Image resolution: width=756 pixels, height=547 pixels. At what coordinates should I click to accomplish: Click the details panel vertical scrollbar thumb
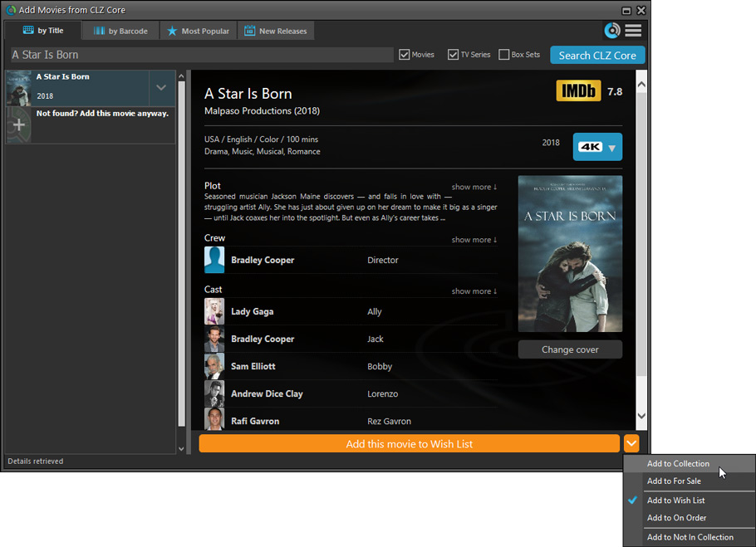click(x=641, y=235)
